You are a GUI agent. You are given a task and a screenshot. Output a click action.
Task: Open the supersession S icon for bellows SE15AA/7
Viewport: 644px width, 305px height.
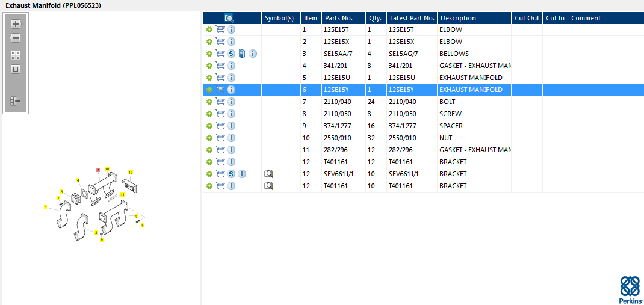coord(231,54)
